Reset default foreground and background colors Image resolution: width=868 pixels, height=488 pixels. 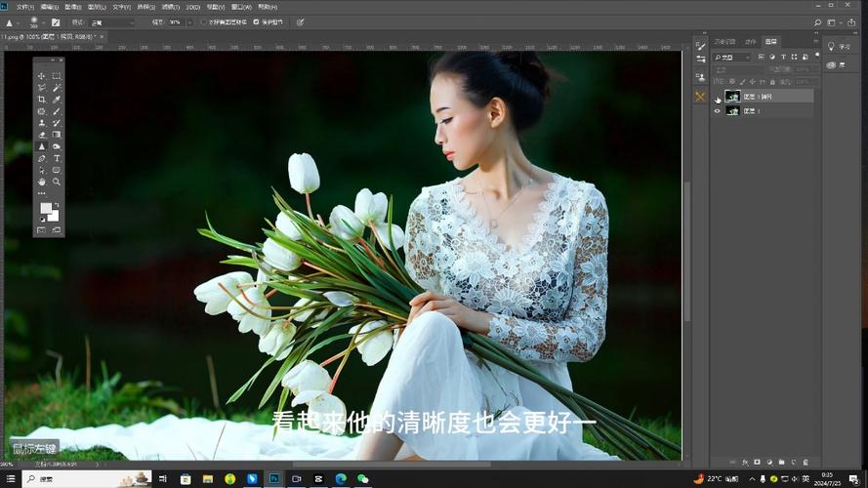[43, 219]
